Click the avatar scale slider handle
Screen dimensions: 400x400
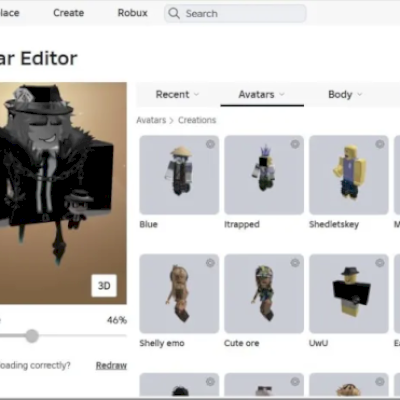32,336
